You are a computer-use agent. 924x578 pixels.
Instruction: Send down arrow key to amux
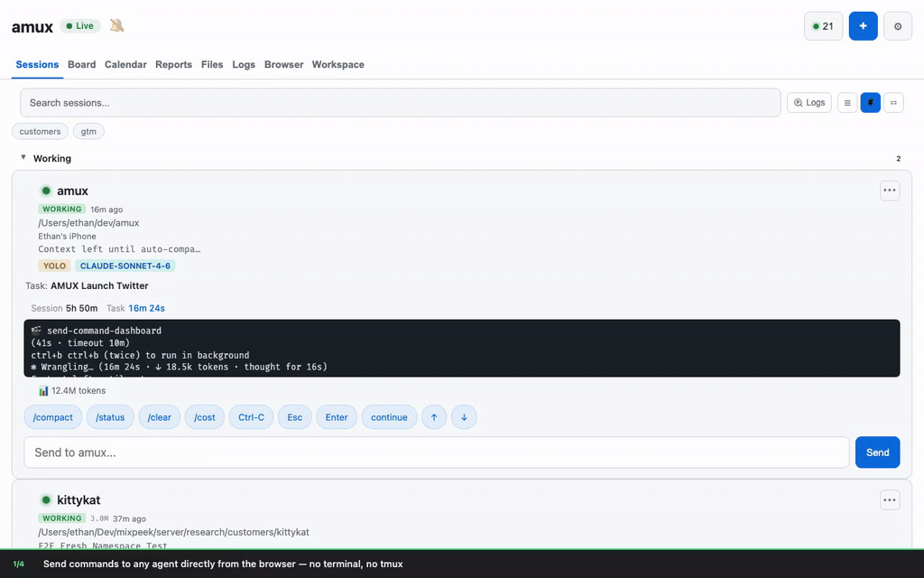point(464,417)
